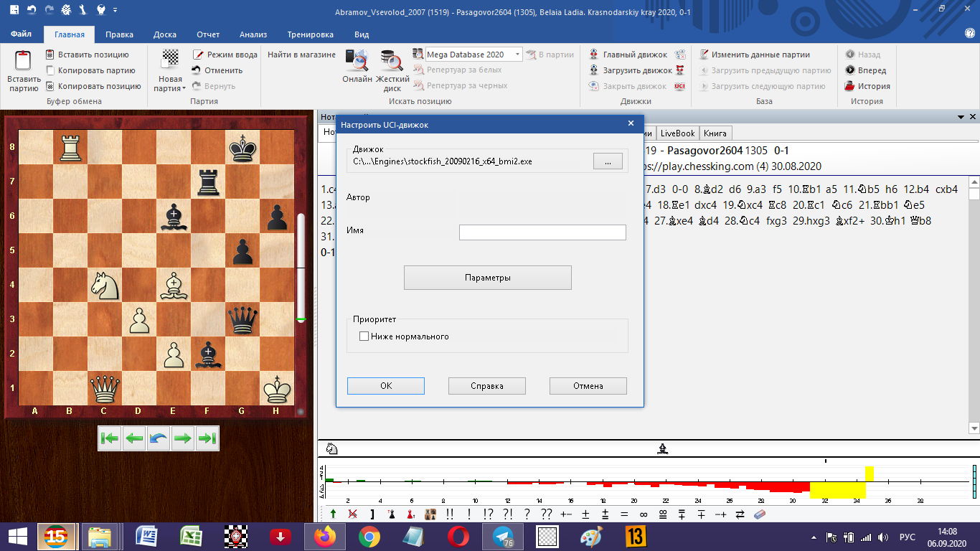Click the help question mark icon
This screenshot has height=551, width=980.
click(x=970, y=34)
